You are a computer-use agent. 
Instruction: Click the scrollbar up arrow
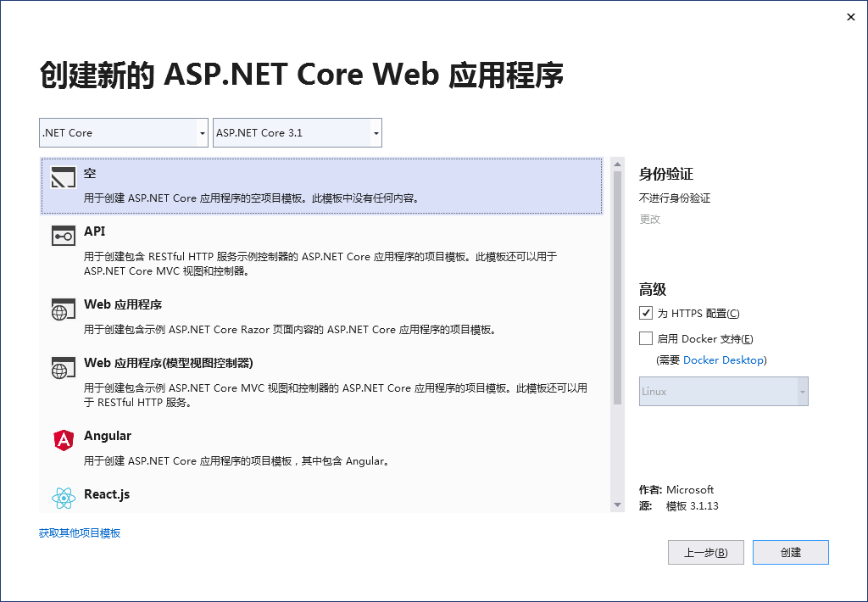coord(617,164)
